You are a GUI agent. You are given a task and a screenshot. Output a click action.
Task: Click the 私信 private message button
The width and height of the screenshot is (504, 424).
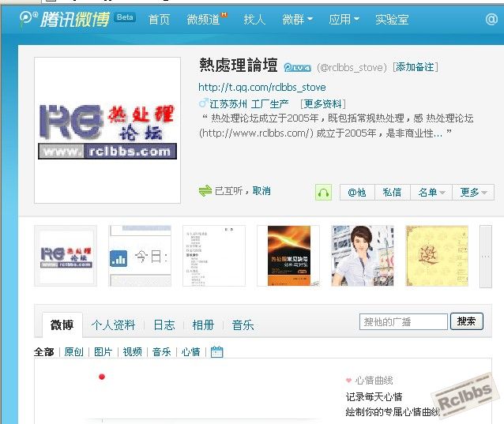392,193
